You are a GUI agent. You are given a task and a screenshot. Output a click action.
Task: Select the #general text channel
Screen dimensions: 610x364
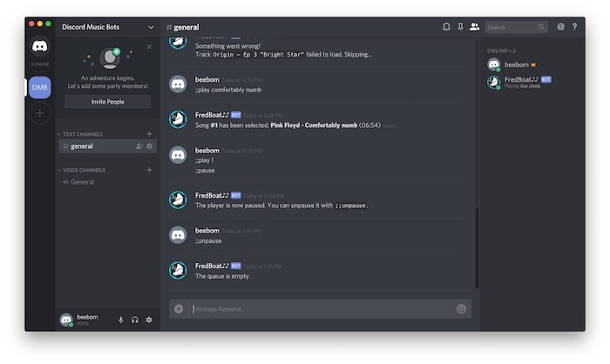83,146
